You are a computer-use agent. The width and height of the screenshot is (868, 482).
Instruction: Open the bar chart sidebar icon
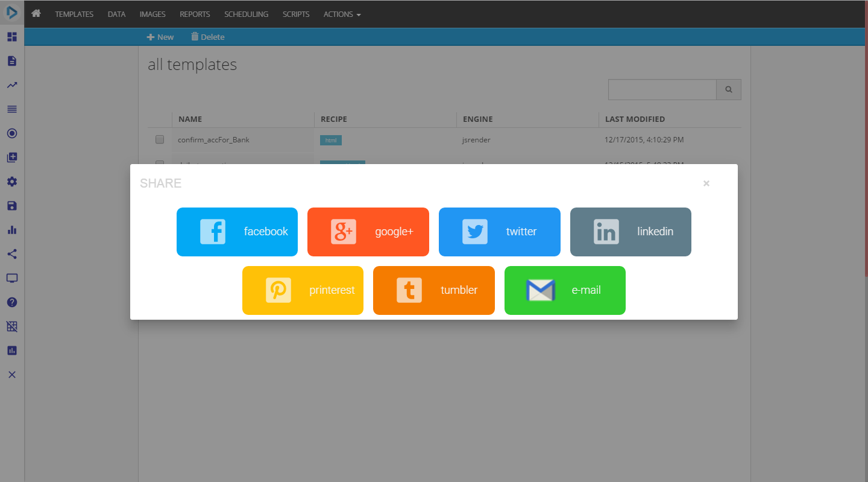(x=12, y=230)
